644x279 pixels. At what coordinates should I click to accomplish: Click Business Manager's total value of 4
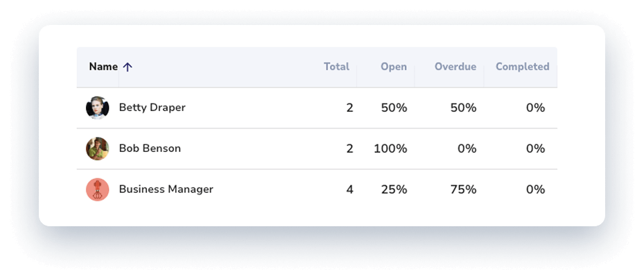click(x=349, y=189)
